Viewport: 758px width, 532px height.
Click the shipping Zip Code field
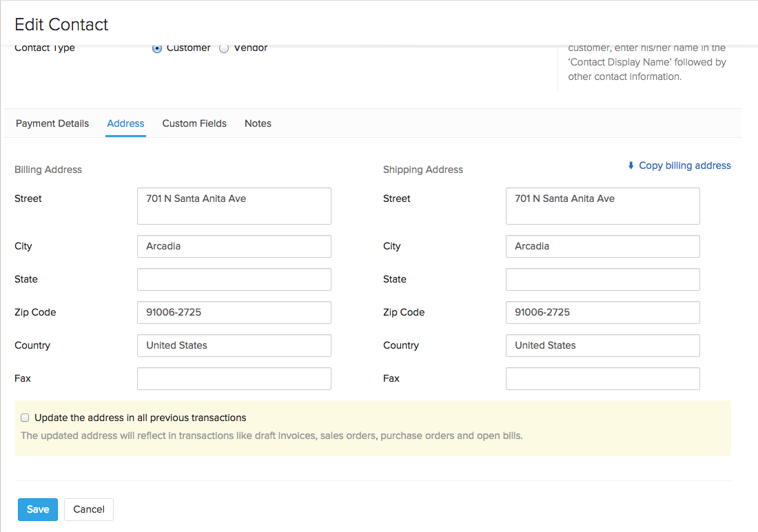[x=602, y=312]
